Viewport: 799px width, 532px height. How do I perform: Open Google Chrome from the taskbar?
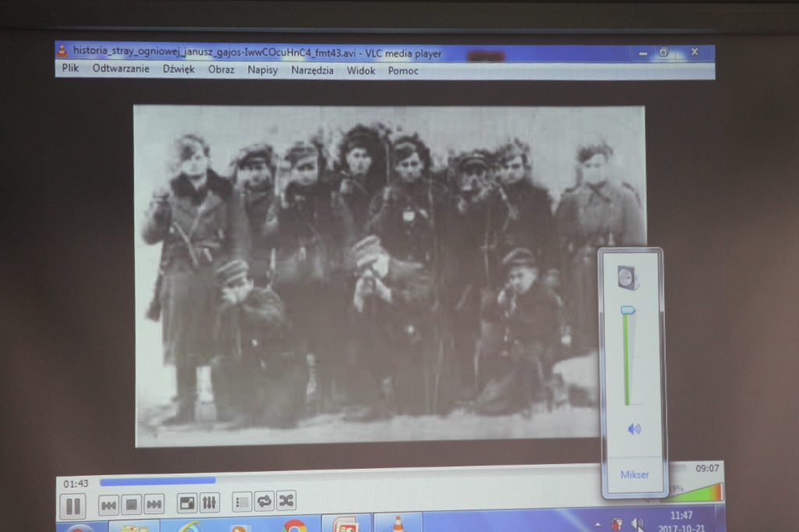(x=294, y=526)
